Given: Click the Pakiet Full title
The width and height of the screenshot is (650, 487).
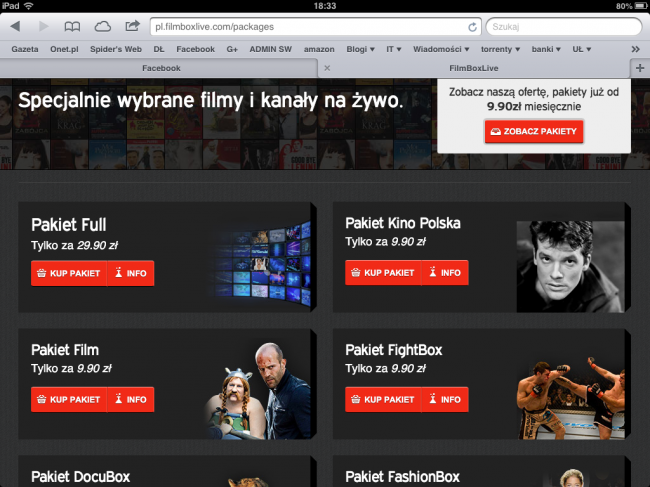Looking at the screenshot, I should pyautogui.click(x=69, y=225).
